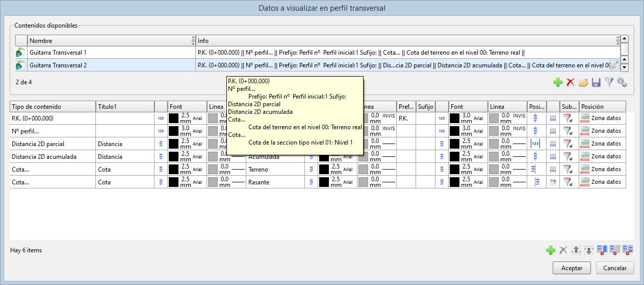Image resolution: width=644 pixels, height=285 pixels.
Task: Click the Rasante title cell
Action: point(275,182)
